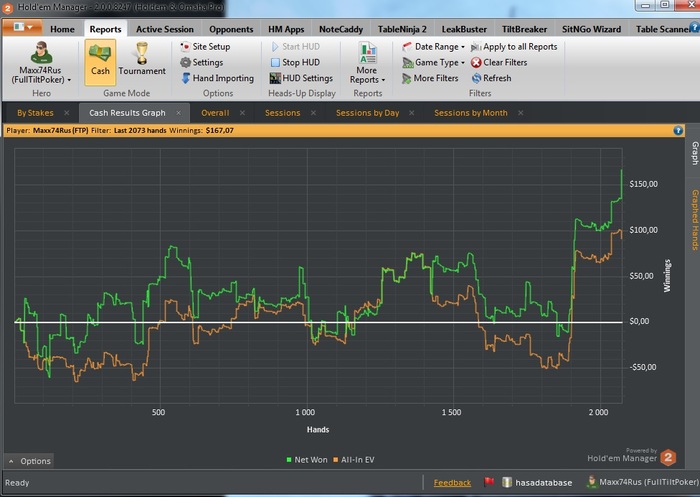Click Apply to all Reports
Image resolution: width=700 pixels, height=497 pixels.
point(514,46)
